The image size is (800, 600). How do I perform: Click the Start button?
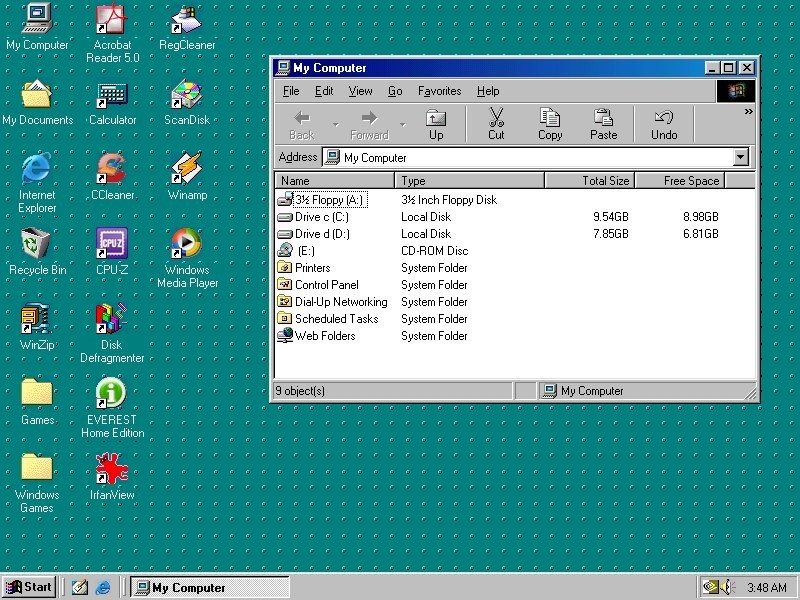[29, 587]
